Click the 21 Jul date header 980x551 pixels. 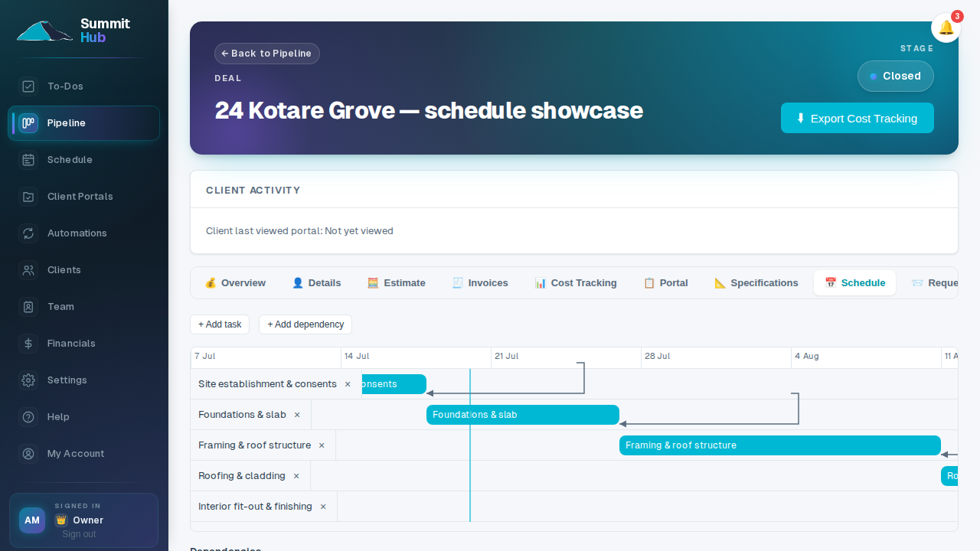pyautogui.click(x=507, y=357)
